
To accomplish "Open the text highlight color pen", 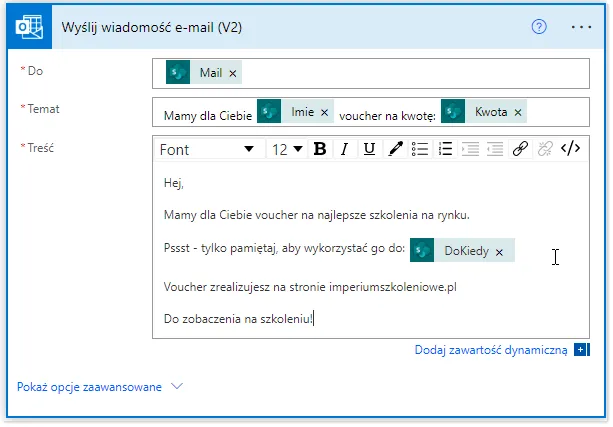I will (395, 149).
